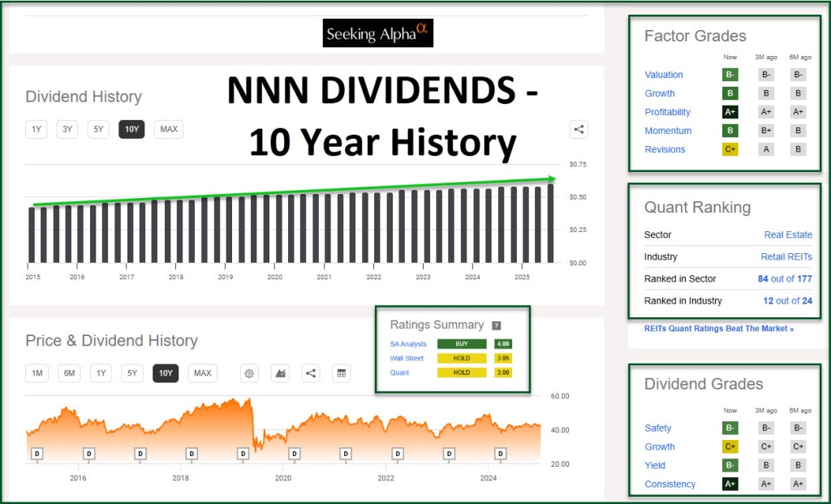Click the green BUY rating bar
This screenshot has width=831, height=504.
pyautogui.click(x=462, y=344)
